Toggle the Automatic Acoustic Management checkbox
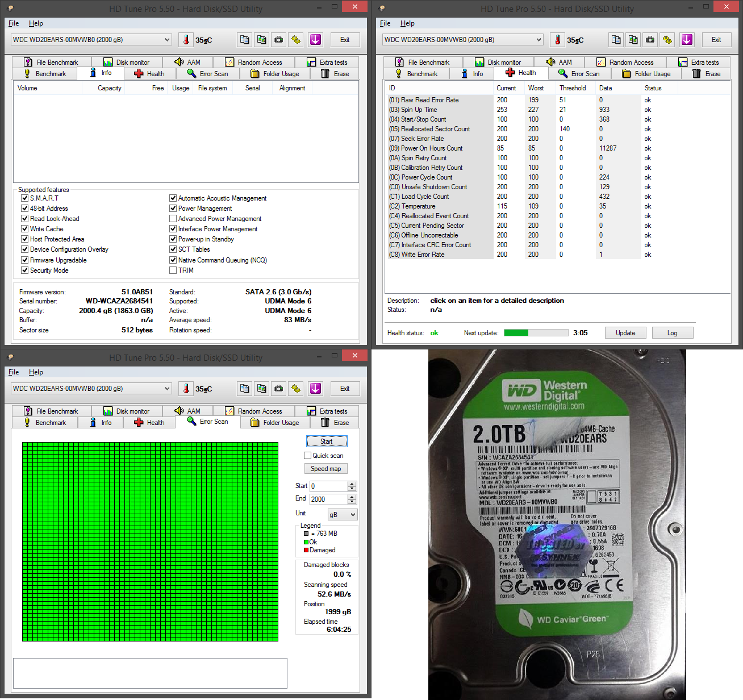 point(173,198)
